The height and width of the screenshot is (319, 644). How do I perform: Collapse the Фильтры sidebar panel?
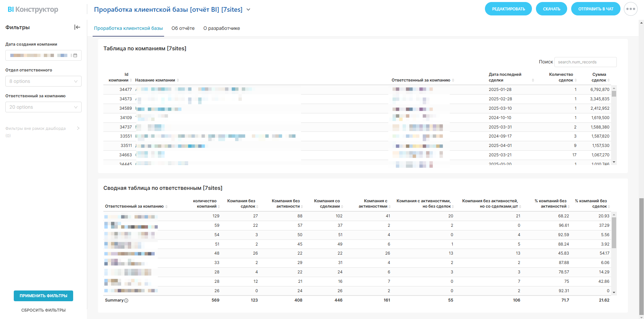[77, 27]
